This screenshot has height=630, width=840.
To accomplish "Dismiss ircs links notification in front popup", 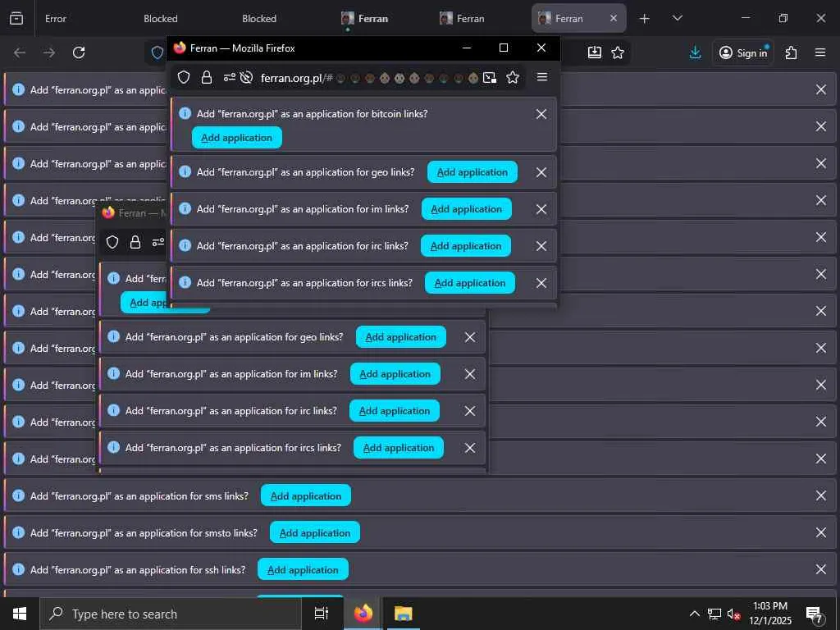I will 541,283.
